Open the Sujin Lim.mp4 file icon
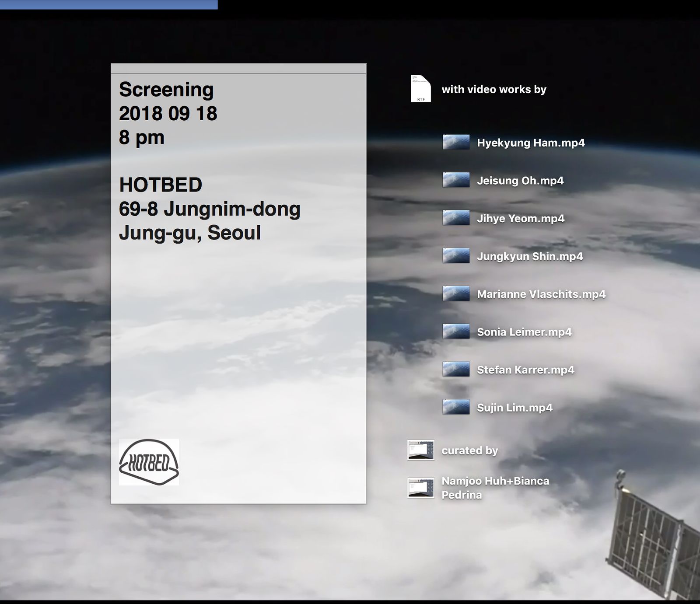Screen dimensions: 700x604 tap(456, 407)
